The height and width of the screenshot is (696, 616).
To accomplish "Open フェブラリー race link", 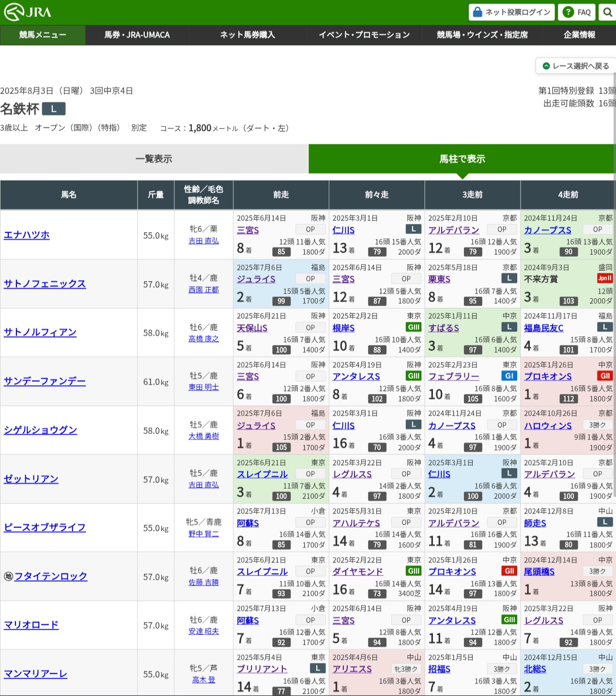I will [x=454, y=376].
